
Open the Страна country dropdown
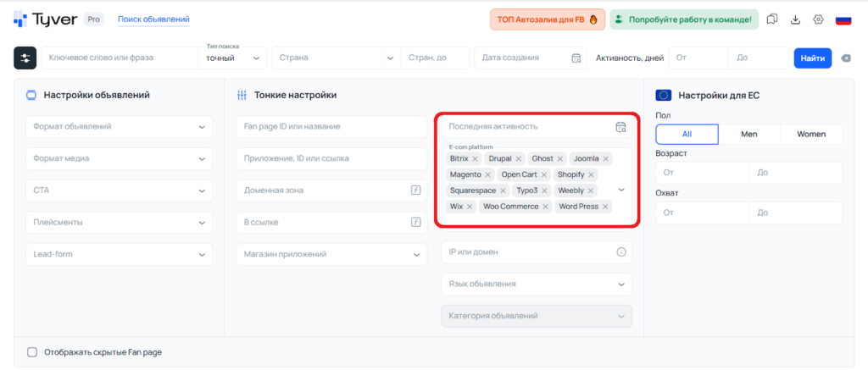(x=335, y=58)
